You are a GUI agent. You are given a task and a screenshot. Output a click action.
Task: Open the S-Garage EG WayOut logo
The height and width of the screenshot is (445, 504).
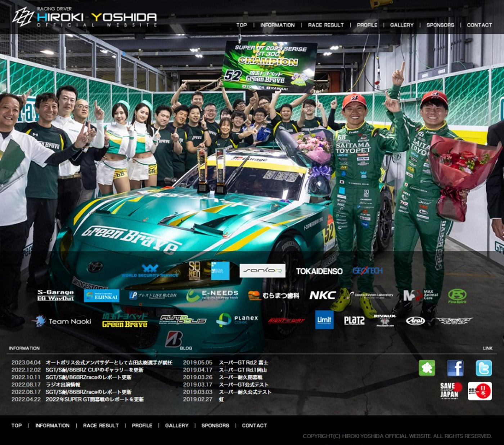(55, 295)
